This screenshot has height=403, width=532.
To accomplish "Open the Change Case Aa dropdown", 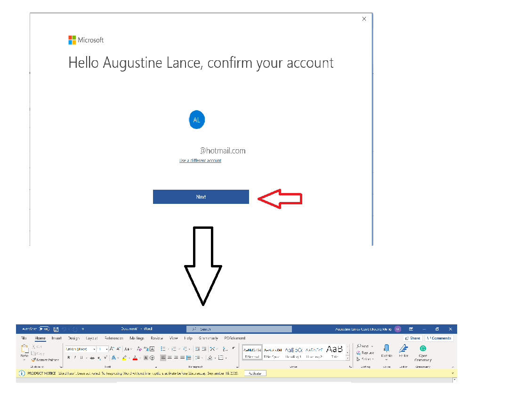I will [x=128, y=349].
